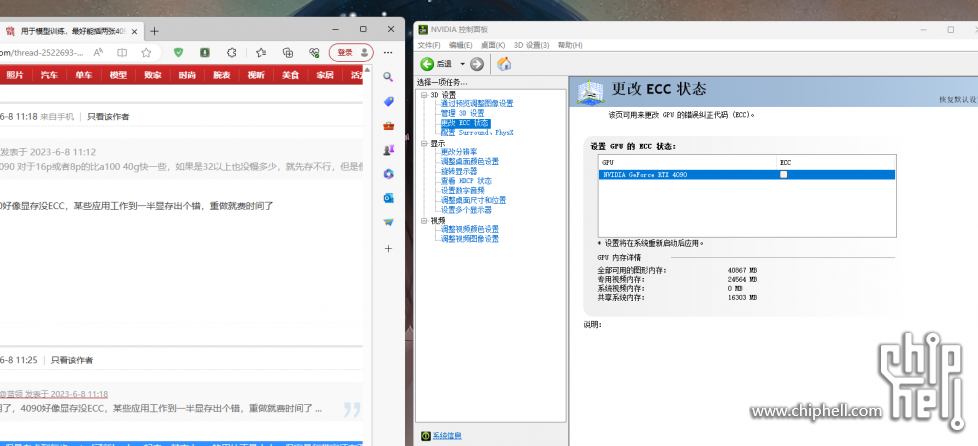This screenshot has height=446, width=978.
Task: Open the 模型 forum category tab
Action: (118, 75)
